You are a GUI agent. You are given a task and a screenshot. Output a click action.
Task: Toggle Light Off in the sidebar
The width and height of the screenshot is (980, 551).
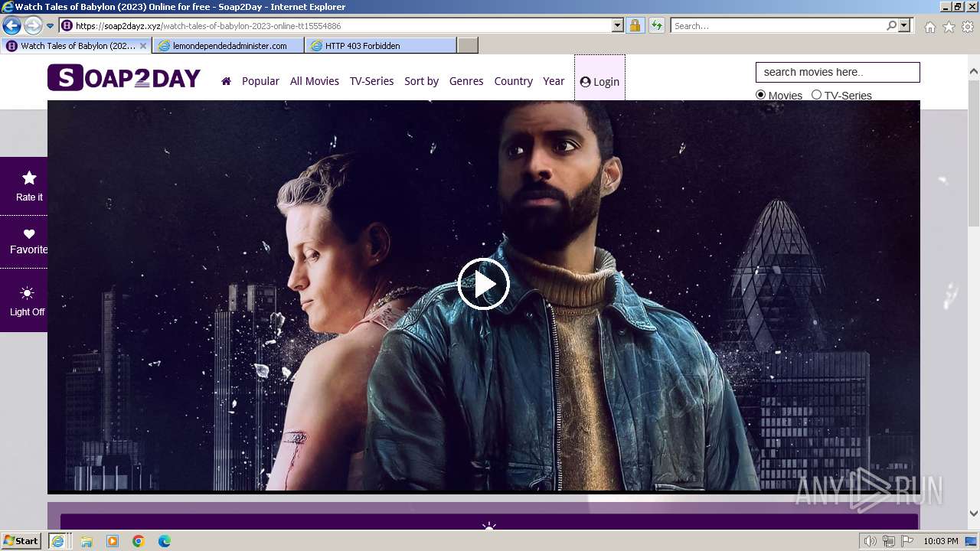coord(28,302)
